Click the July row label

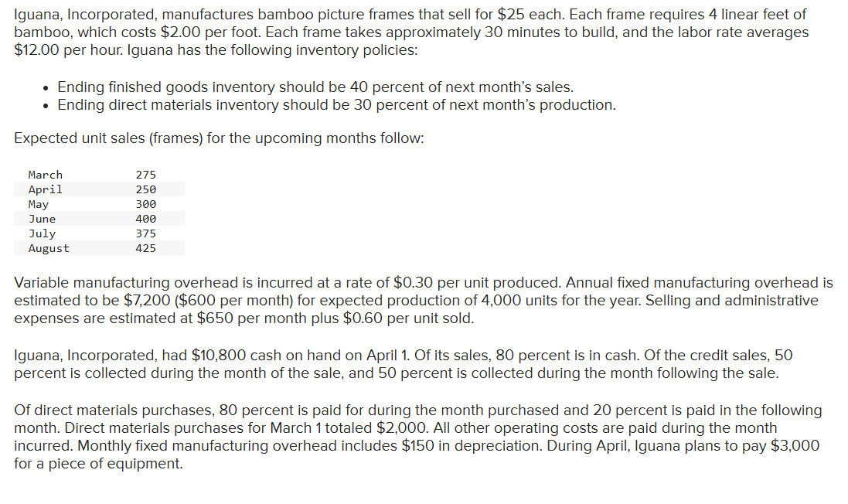43,233
